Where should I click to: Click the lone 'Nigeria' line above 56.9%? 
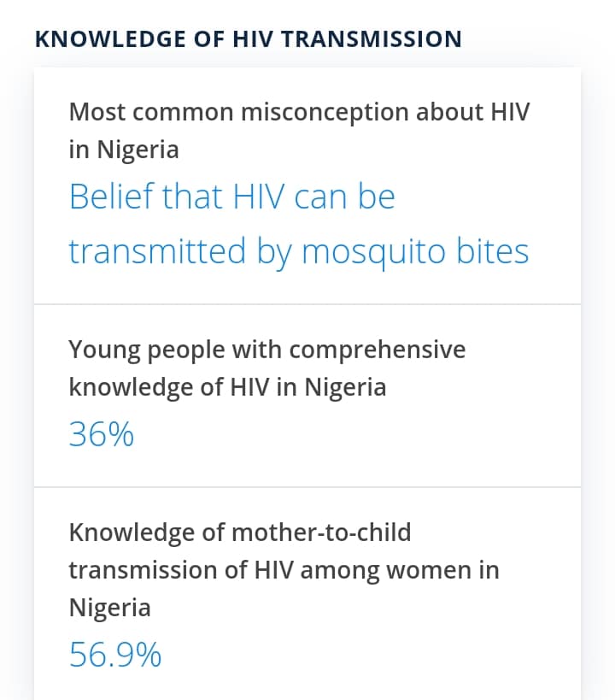[110, 608]
